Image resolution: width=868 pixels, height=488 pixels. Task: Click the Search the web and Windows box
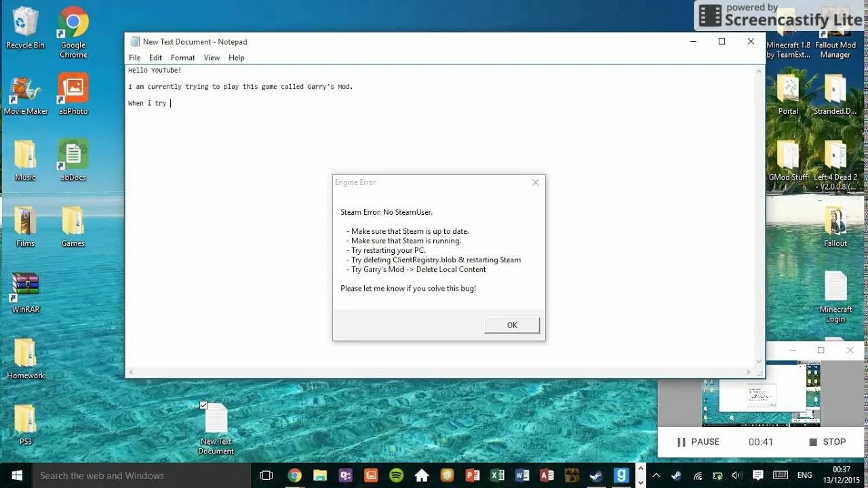tap(142, 476)
